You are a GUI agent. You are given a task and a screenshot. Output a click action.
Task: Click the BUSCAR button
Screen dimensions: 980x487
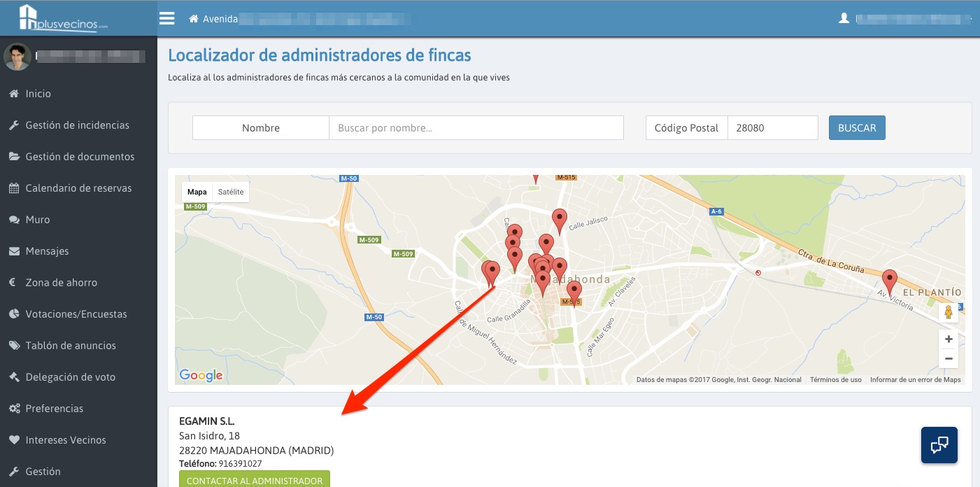(857, 128)
